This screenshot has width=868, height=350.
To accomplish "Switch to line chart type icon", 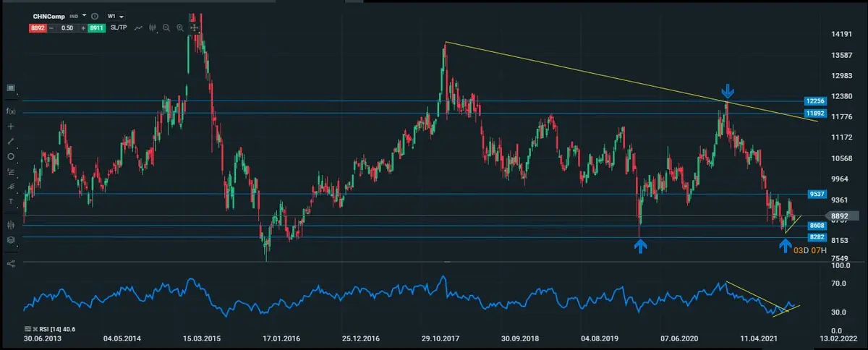I will click(x=138, y=28).
